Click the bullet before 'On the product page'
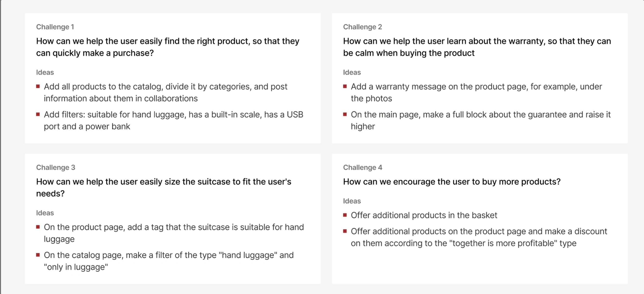 tap(38, 227)
